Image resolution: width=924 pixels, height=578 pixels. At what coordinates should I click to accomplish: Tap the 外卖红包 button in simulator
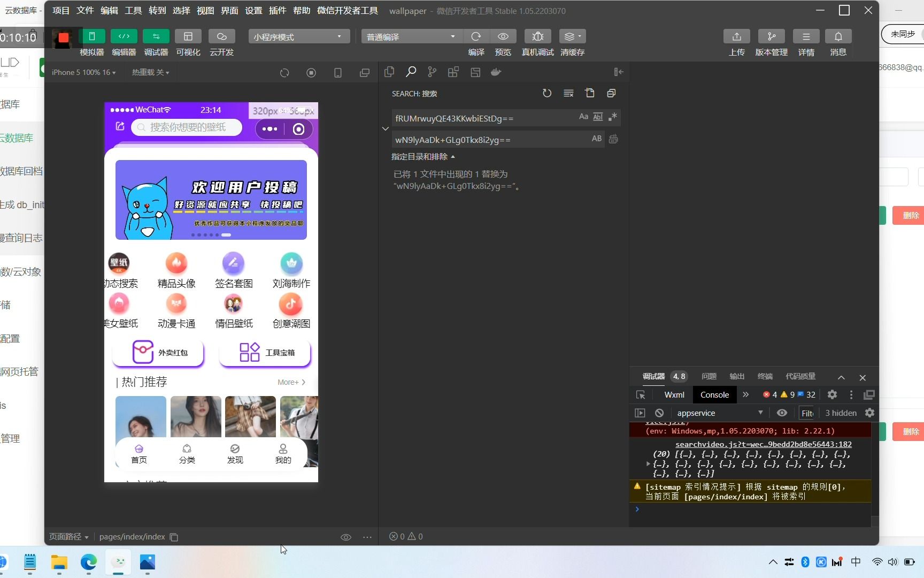pos(158,353)
